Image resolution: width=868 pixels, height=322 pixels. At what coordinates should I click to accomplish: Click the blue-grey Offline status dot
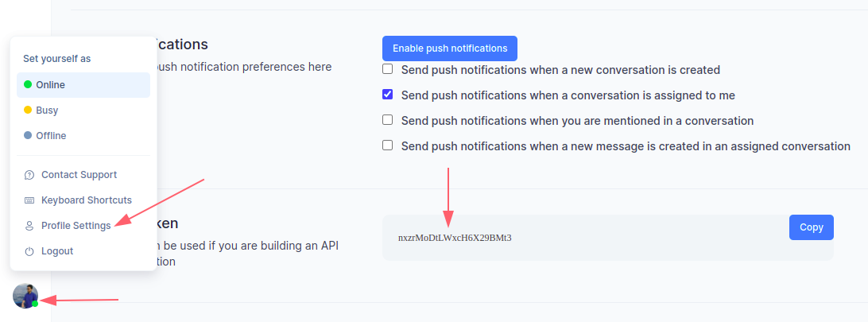(x=28, y=135)
